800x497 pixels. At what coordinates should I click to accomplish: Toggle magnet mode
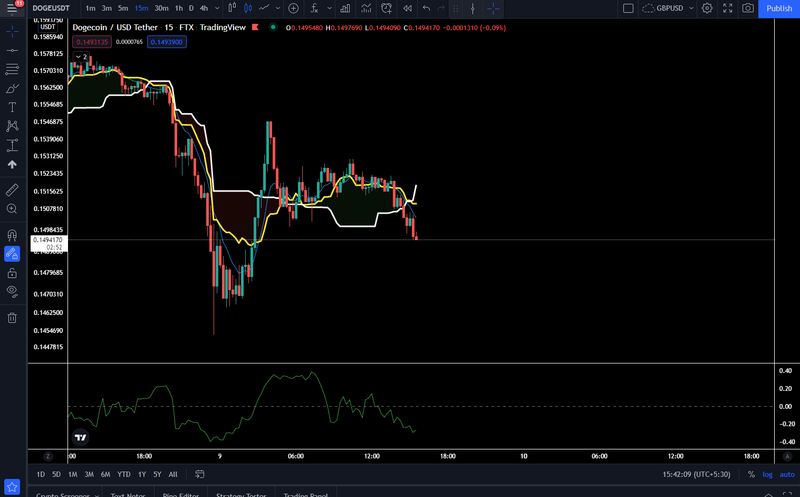(12, 235)
